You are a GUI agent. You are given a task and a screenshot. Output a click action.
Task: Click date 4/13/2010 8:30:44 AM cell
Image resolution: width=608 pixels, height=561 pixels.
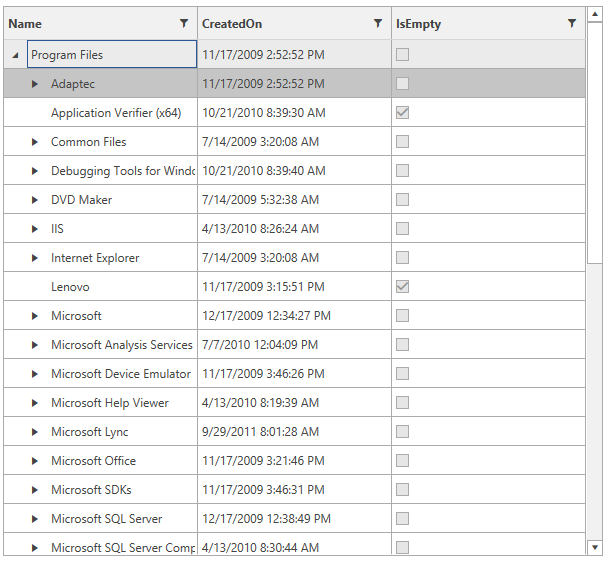(x=294, y=544)
